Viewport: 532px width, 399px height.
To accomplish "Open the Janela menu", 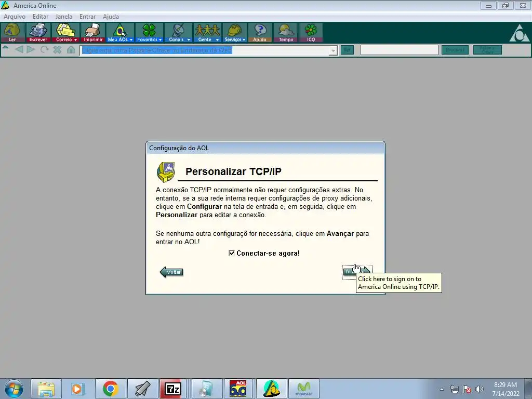I will point(64,16).
